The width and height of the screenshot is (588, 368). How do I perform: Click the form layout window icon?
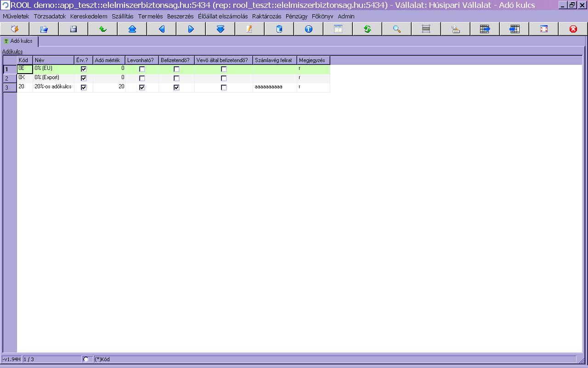tap(338, 29)
